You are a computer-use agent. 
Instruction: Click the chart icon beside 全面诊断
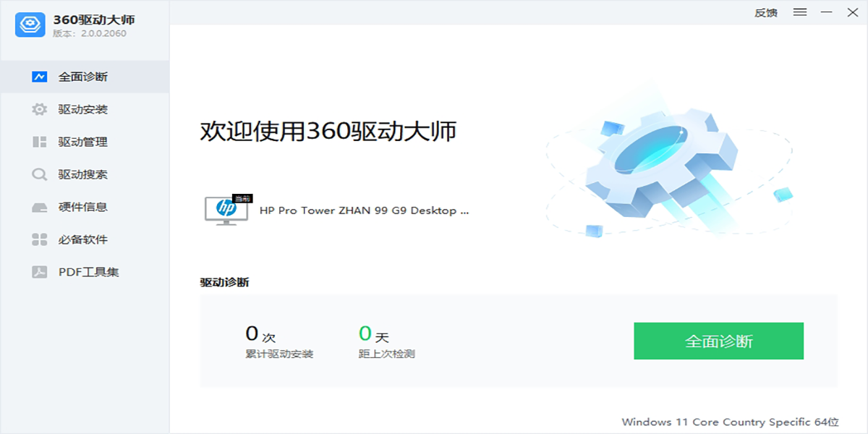[x=39, y=77]
